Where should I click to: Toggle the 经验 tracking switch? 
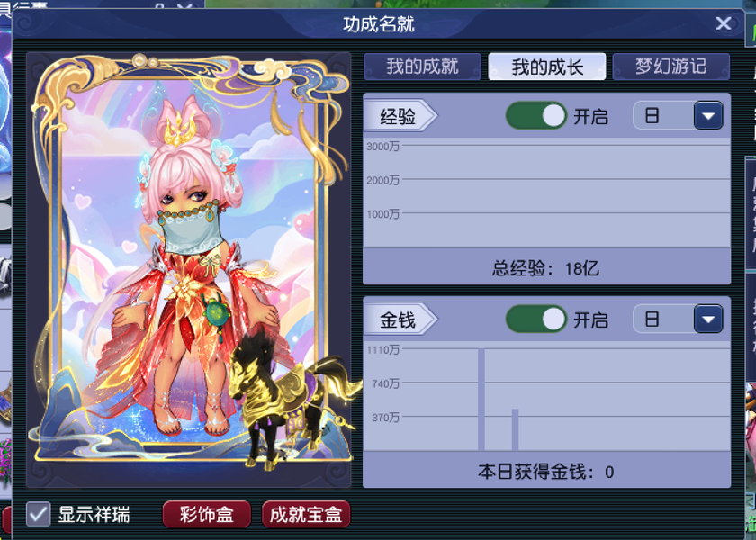point(536,116)
